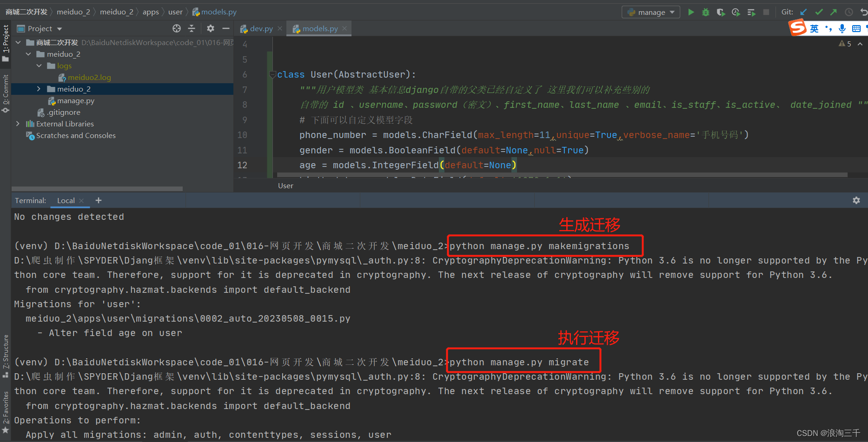Click the Project pane horizontal scrollbar
Image resolution: width=868 pixels, height=442 pixels.
(97, 189)
